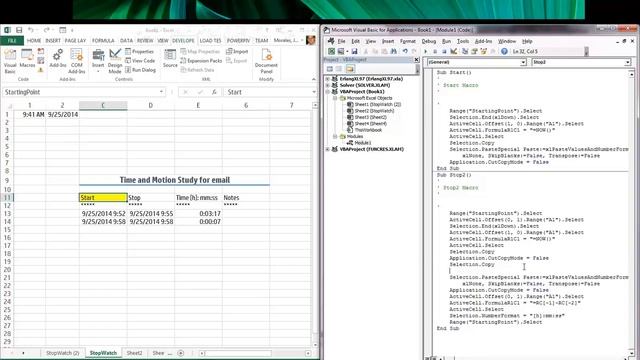This screenshot has height=360, width=640.
Task: Run the macro with the play icon
Action: [426, 51]
